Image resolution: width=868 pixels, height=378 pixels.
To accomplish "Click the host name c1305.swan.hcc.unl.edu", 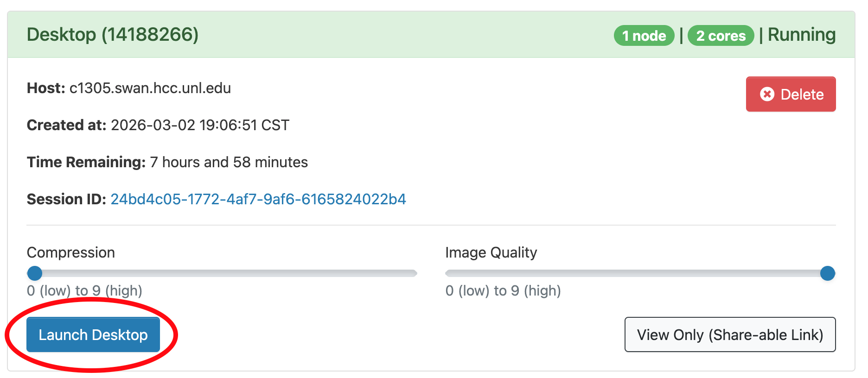I will pos(150,88).
